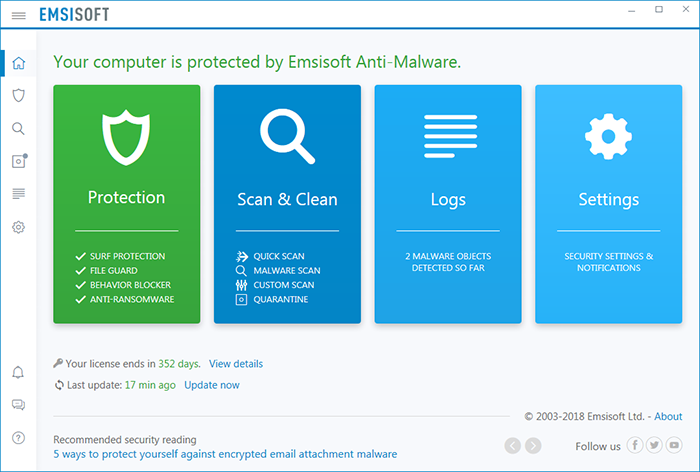Screen dimensions: 700x472
Task: Choose Custom Scan in Scan & Clean tile
Action: tap(275, 285)
